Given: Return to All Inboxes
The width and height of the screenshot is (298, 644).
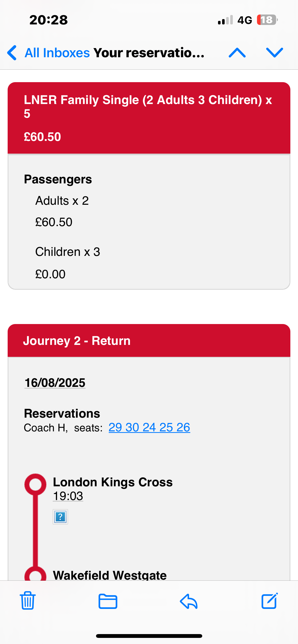Looking at the screenshot, I should 57,53.
